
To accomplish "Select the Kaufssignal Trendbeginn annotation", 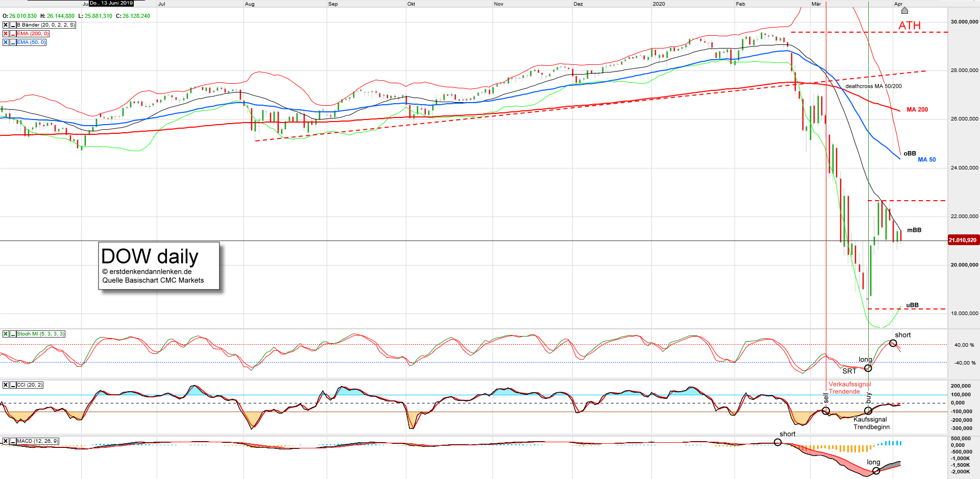I will (871, 423).
